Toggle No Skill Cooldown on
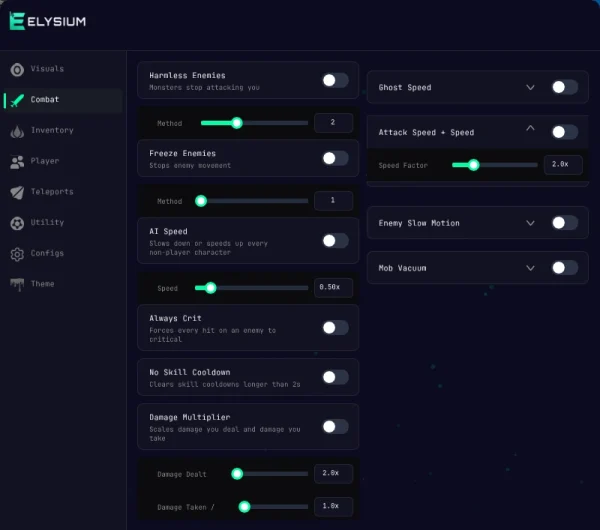The height and width of the screenshot is (530, 600). tap(335, 377)
